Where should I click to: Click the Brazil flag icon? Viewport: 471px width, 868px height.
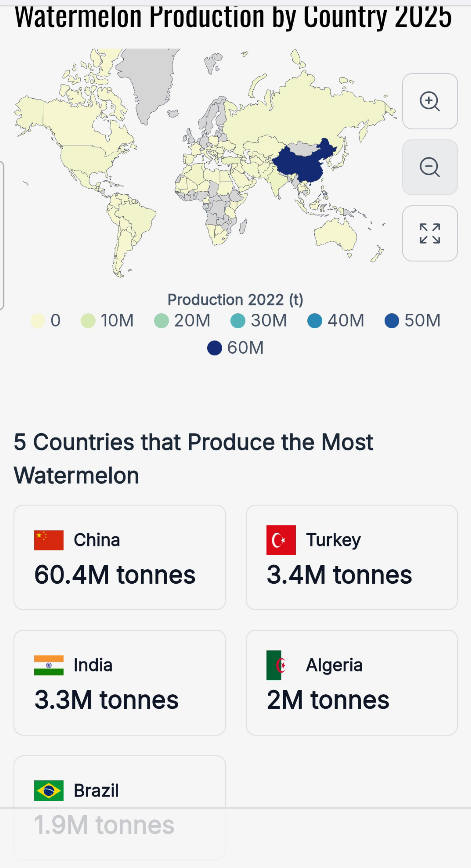tap(49, 791)
